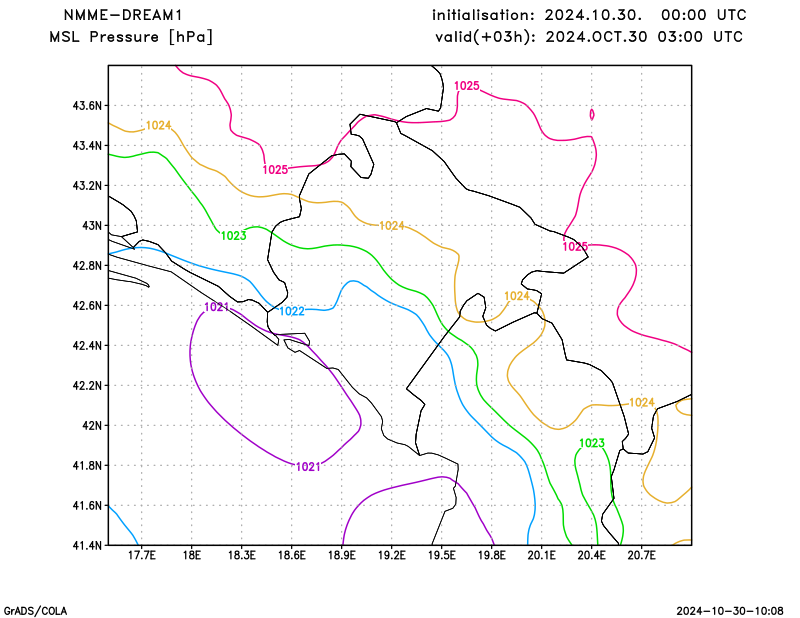Click the 19.2E longitude label
This screenshot has height=618, width=800.
pos(391,556)
